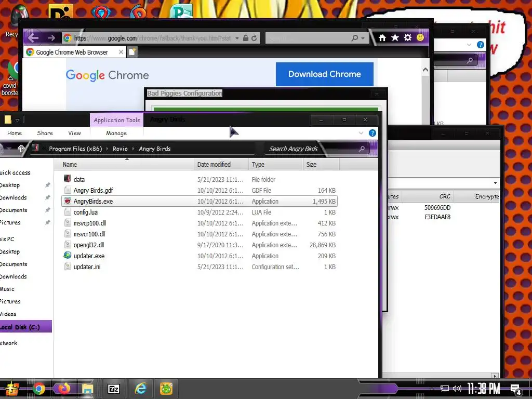Open the Share ribbon tab
The width and height of the screenshot is (532, 399).
pyautogui.click(x=45, y=133)
